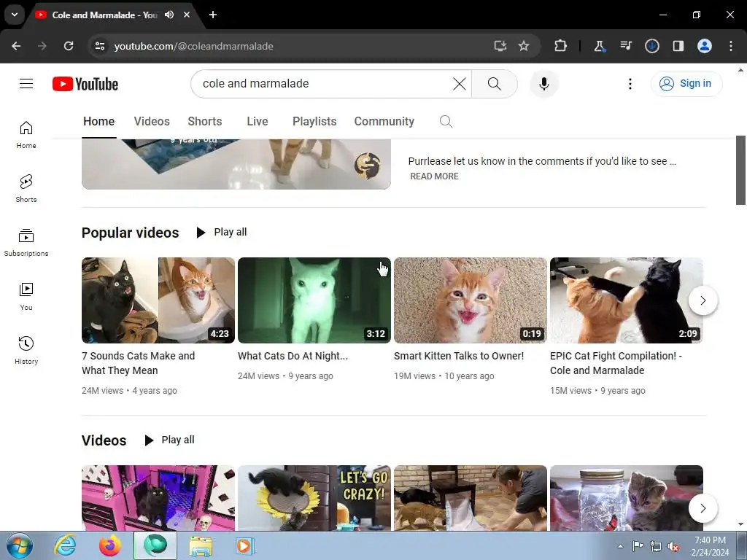Open a new browser tab
This screenshot has width=747, height=560.
click(x=213, y=15)
